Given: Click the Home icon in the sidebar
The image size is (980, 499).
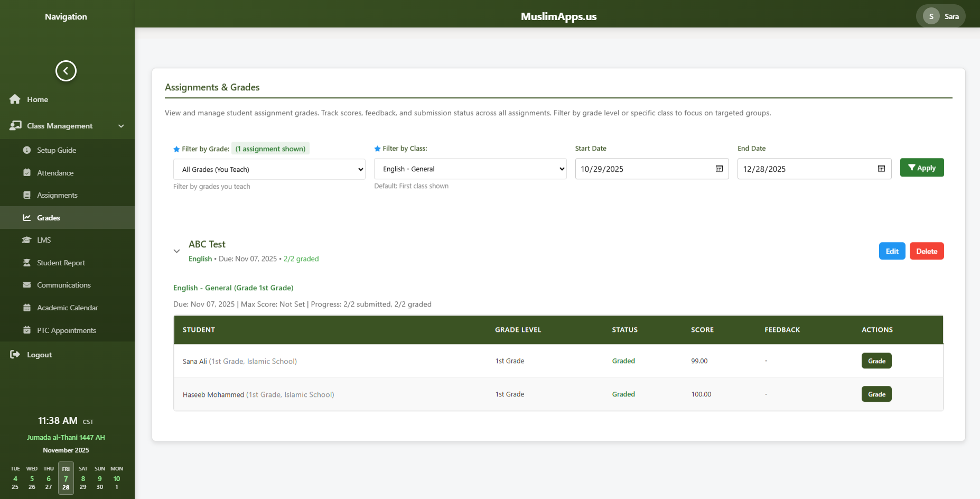Looking at the screenshot, I should (15, 99).
